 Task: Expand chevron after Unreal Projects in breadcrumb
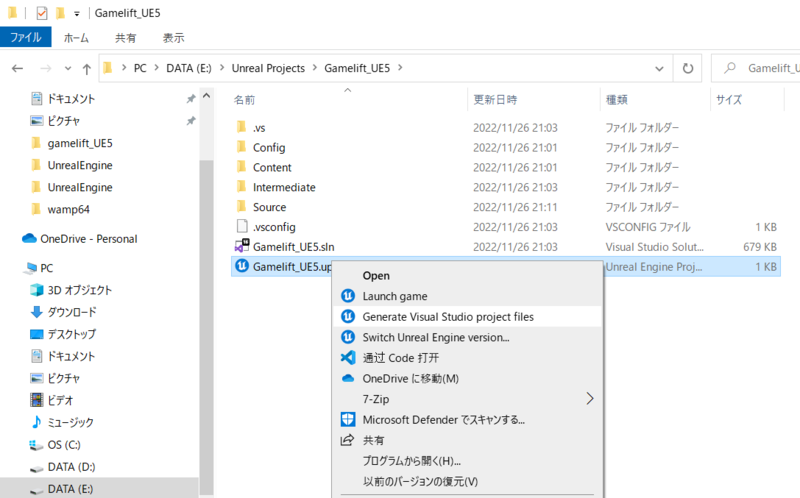pos(314,68)
